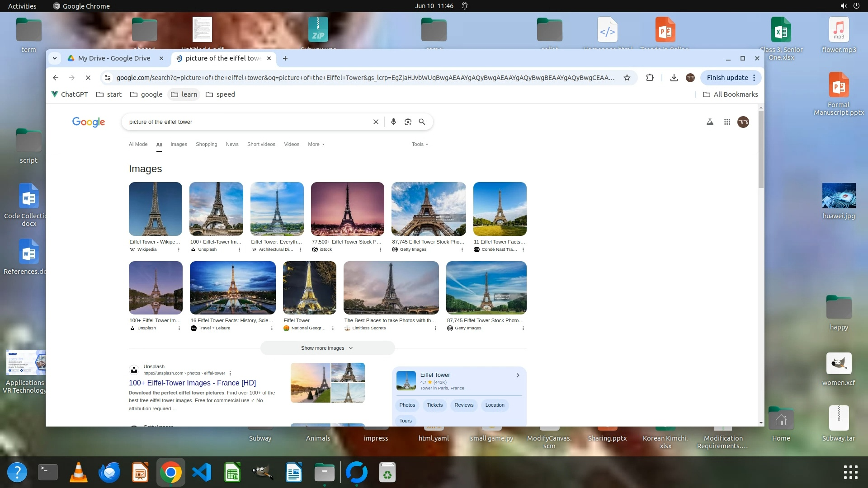The width and height of the screenshot is (868, 488).
Task: Expand Show more images
Action: tap(327, 348)
